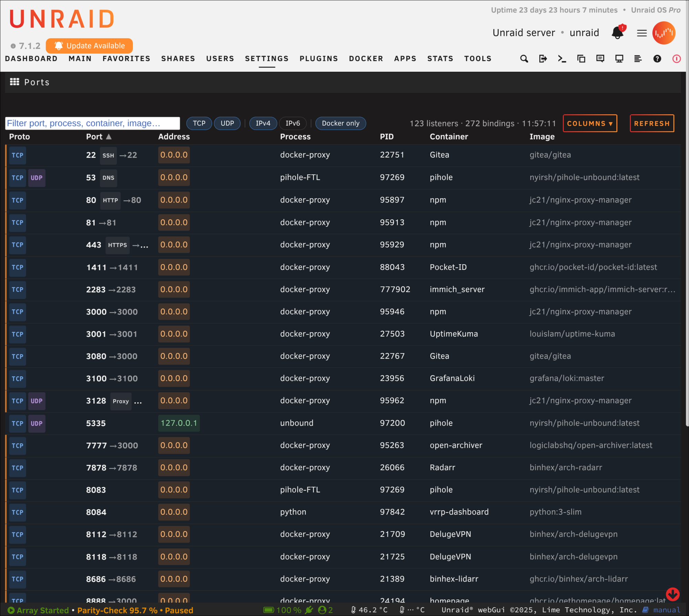The image size is (689, 616).
Task: Sort by the PID column header
Action: 386,137
